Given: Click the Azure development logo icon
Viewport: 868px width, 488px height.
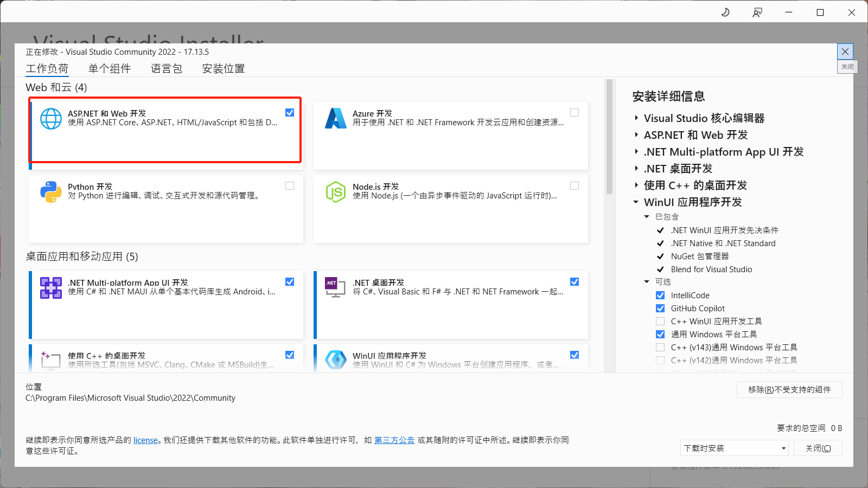Looking at the screenshot, I should coord(336,118).
